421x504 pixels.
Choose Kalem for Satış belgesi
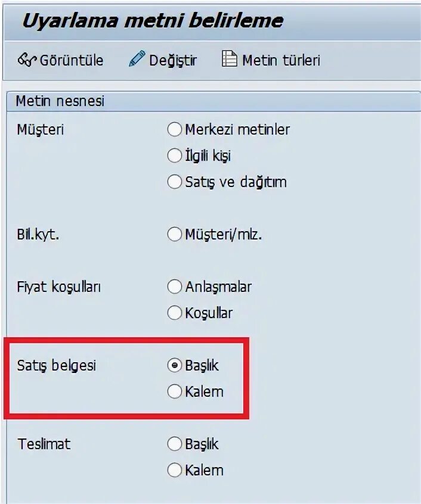[174, 391]
